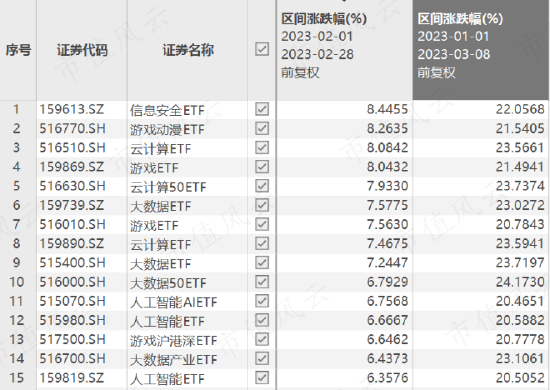Image resolution: width=550 pixels, height=390 pixels.
Task: Toggle checkbox for 515400.SH row
Action: click(262, 262)
